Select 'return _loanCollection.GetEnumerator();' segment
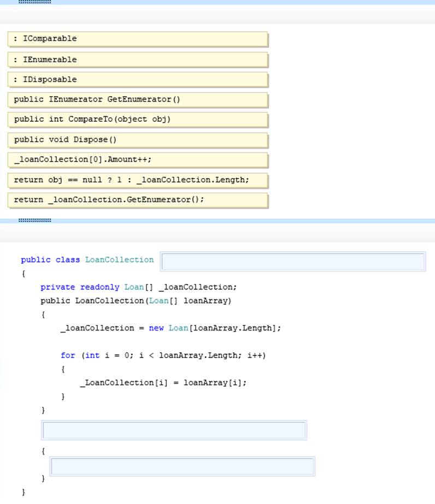 point(138,200)
